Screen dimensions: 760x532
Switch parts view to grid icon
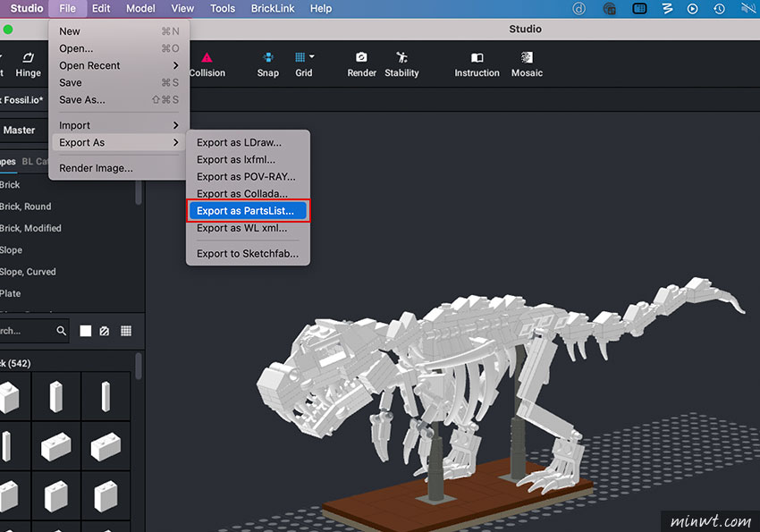(126, 331)
